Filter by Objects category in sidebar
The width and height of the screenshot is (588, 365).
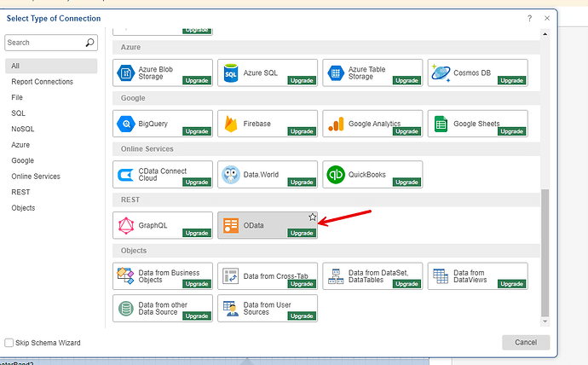click(x=23, y=208)
